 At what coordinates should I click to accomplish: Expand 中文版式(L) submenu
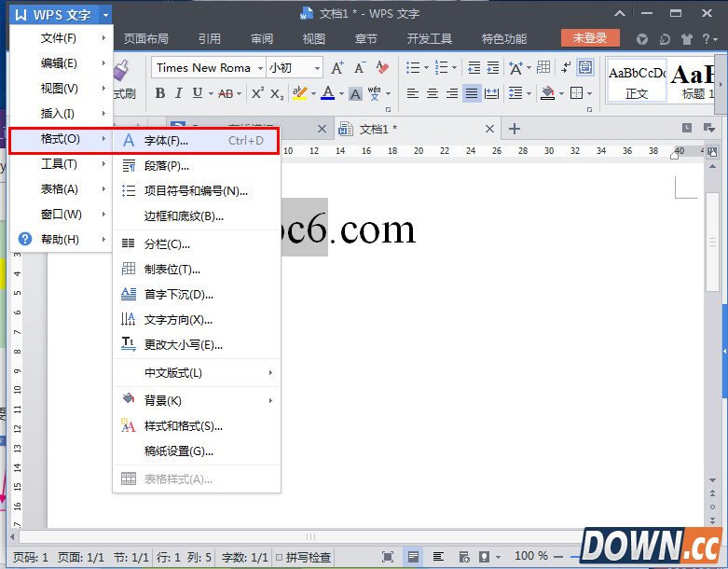click(x=197, y=373)
